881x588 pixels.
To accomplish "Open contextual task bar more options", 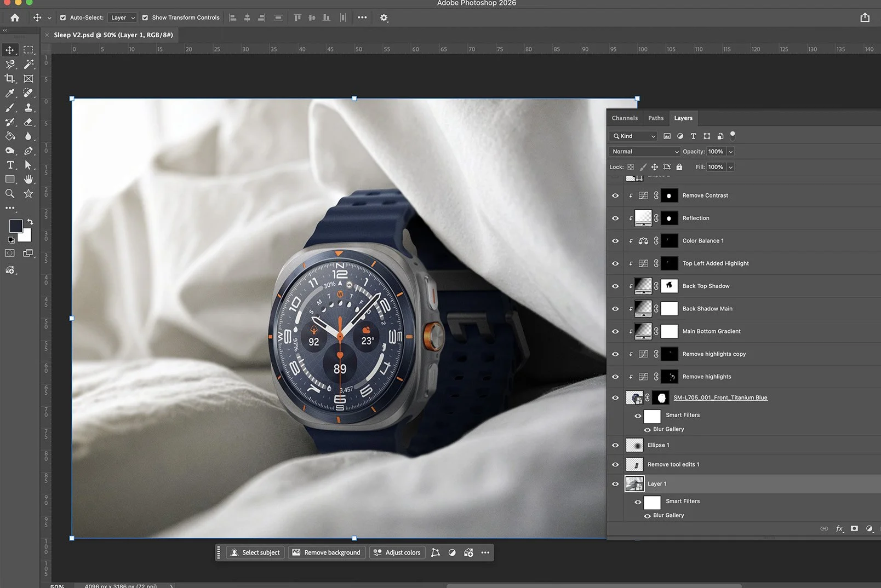I will pyautogui.click(x=485, y=553).
